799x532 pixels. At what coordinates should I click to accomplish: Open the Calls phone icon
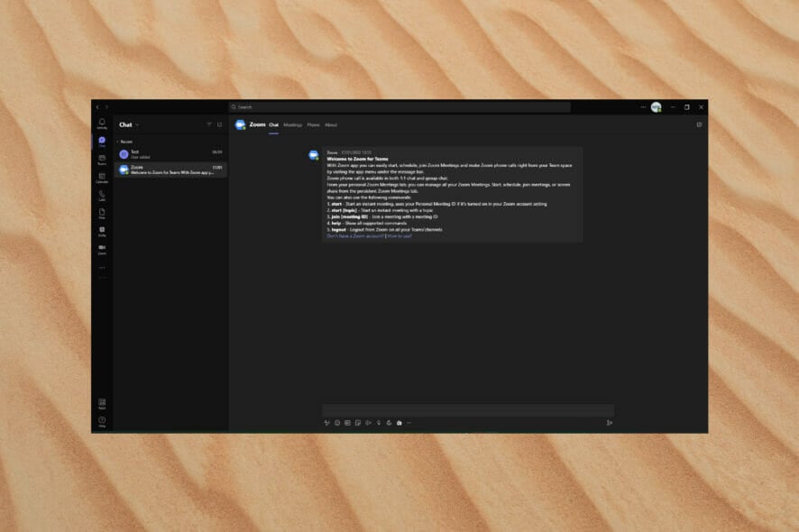102,196
